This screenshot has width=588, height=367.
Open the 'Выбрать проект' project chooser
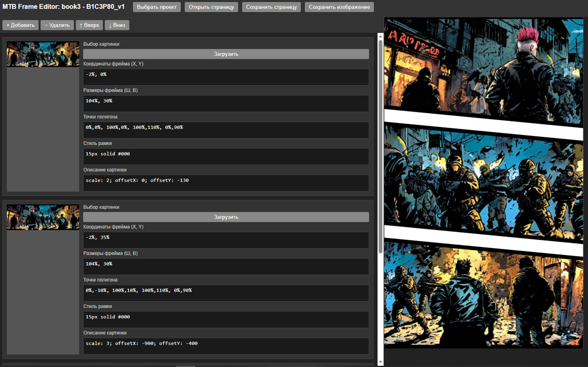157,7
